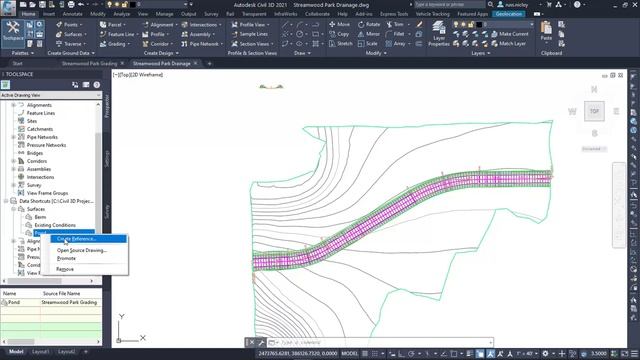Open the Points dropdown
This screenshot has width=640, height=360.
click(x=69, y=24)
